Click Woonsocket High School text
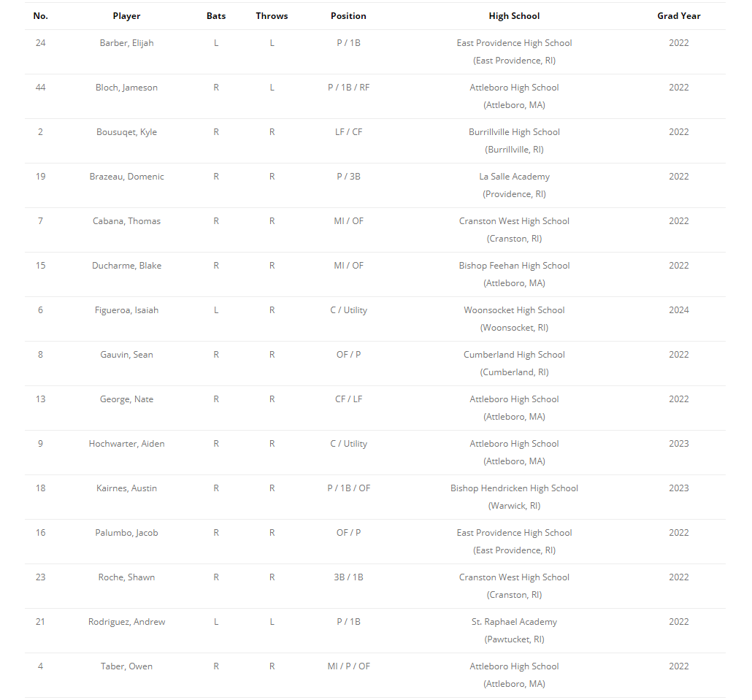The height and width of the screenshot is (700, 752). point(514,310)
